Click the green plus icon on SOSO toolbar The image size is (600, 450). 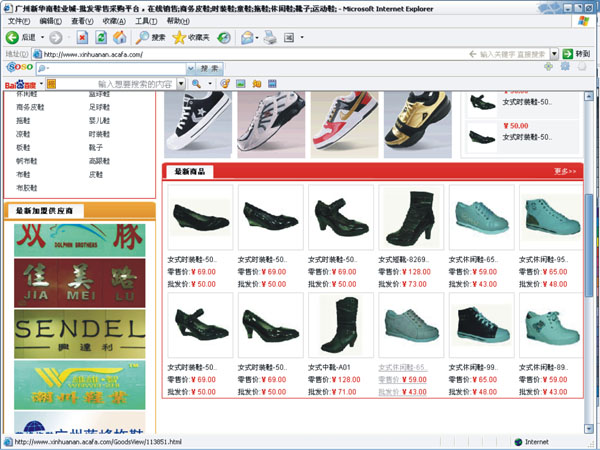(x=549, y=67)
